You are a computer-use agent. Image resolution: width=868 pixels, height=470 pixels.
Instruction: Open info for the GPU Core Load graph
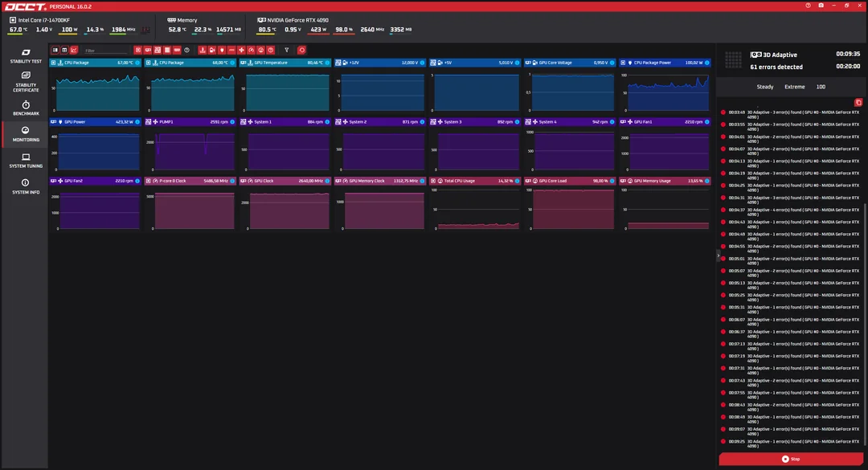click(x=612, y=181)
